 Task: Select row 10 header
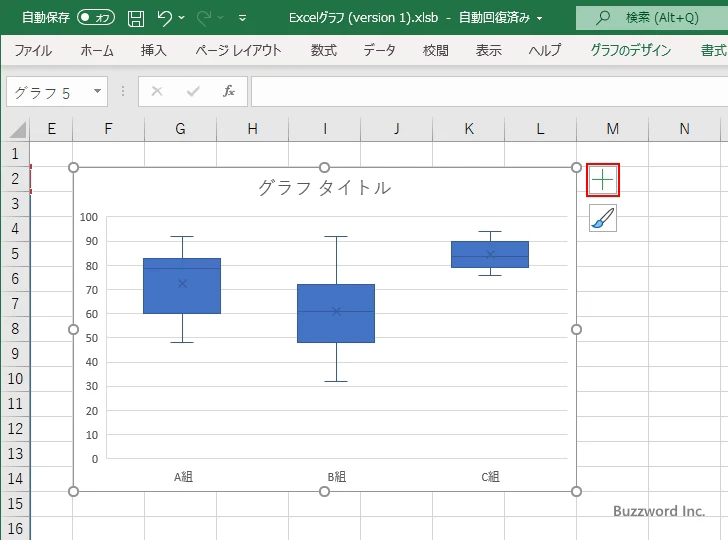(x=15, y=378)
